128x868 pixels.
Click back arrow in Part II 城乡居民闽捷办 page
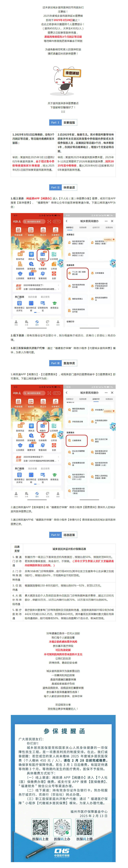[x=67, y=221]
